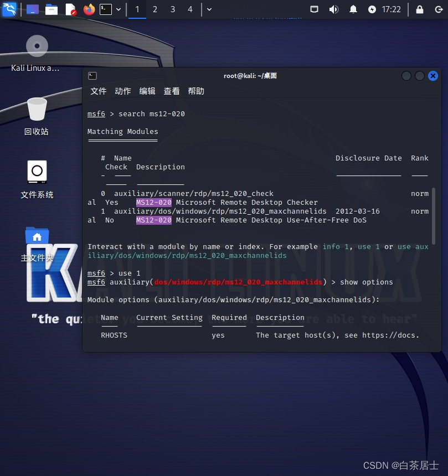Open the 编辑 menu in terminal

pos(147,91)
